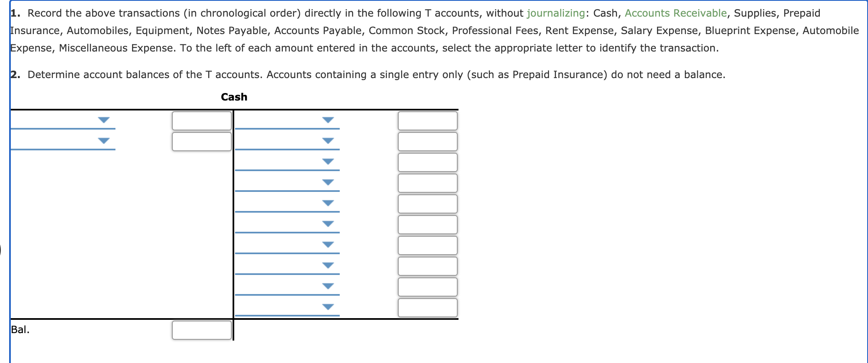Open the fifth credit-side letter dropdown
Screen dimensions: 868x363
click(287, 204)
